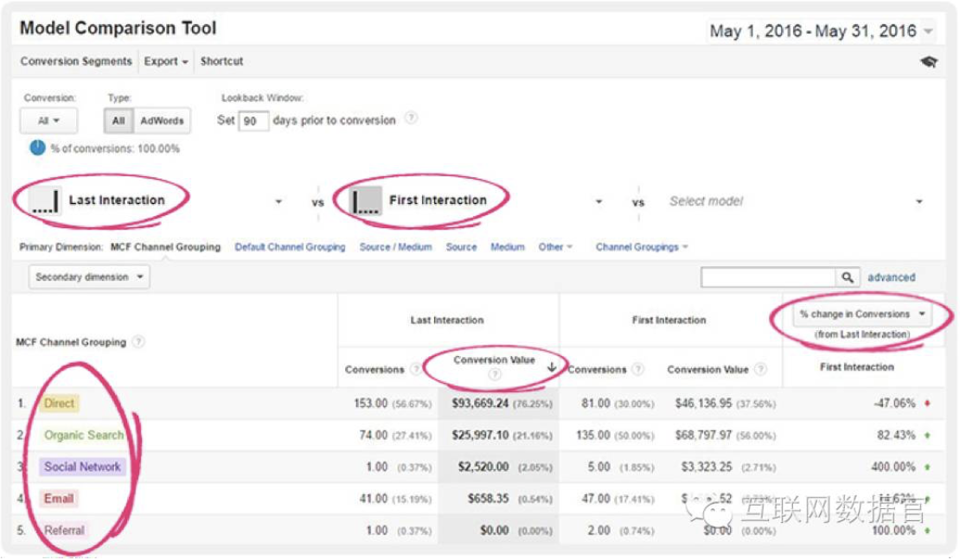Open the Conversion All dropdown
Viewport: 960px width, 560px height.
click(x=48, y=121)
